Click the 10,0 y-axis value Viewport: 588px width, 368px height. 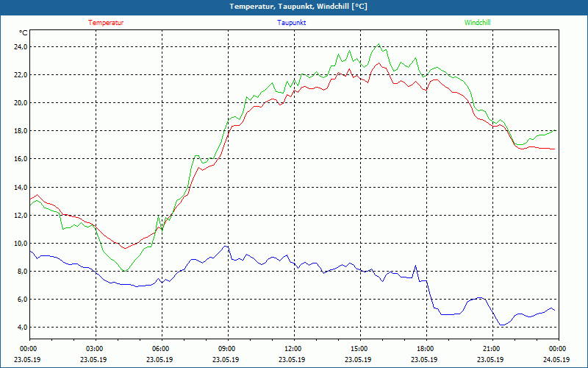tap(21, 243)
